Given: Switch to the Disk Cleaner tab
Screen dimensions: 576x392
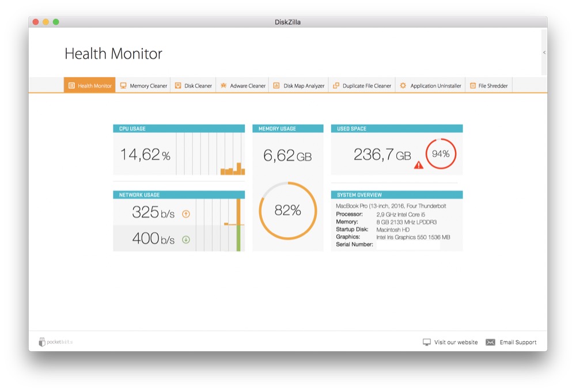Looking at the screenshot, I should point(193,86).
